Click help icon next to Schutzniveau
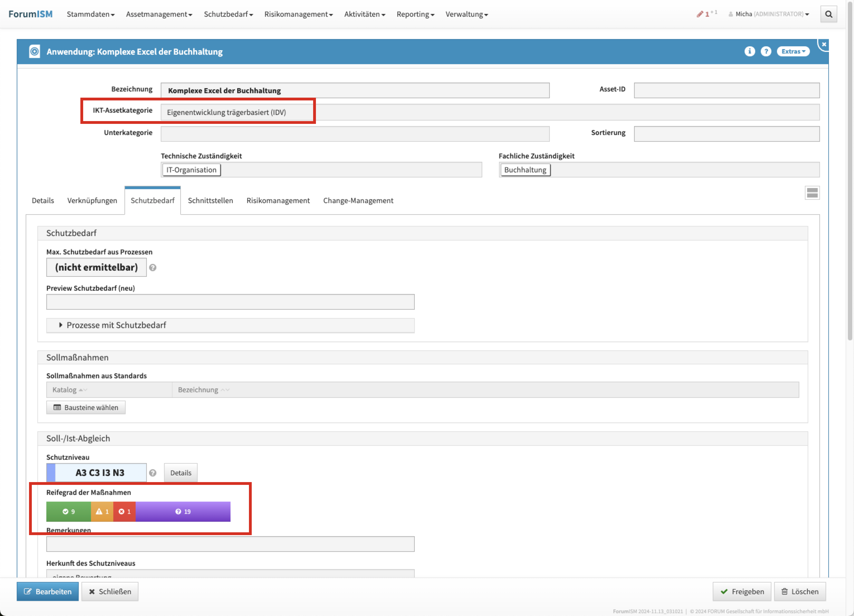 152,473
